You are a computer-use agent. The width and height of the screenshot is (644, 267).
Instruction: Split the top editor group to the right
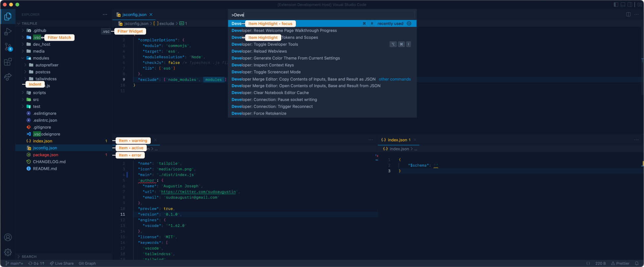point(628,15)
